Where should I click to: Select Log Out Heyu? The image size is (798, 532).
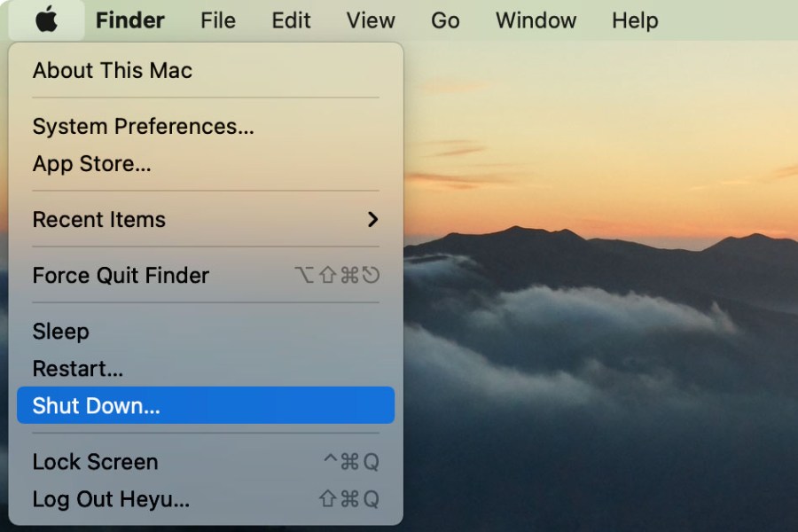tap(111, 499)
